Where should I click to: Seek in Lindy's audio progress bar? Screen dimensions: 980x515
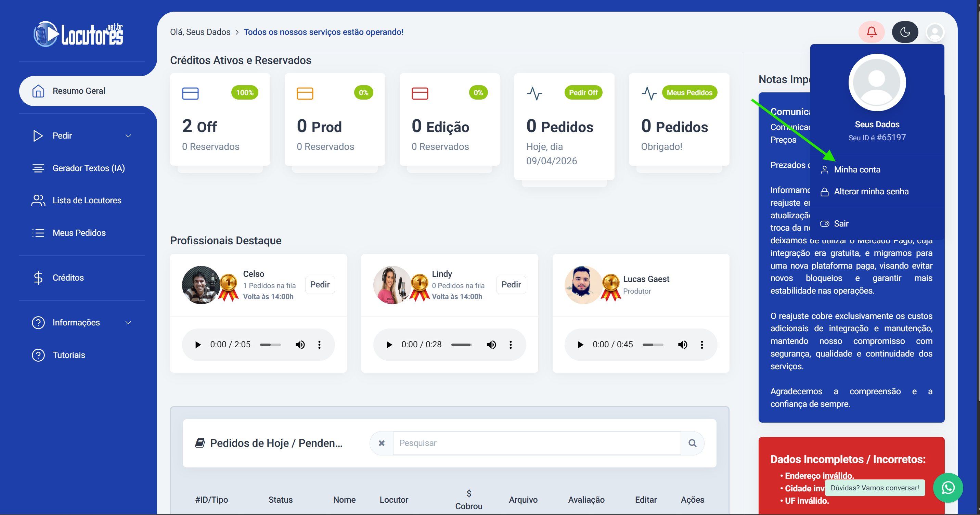461,345
